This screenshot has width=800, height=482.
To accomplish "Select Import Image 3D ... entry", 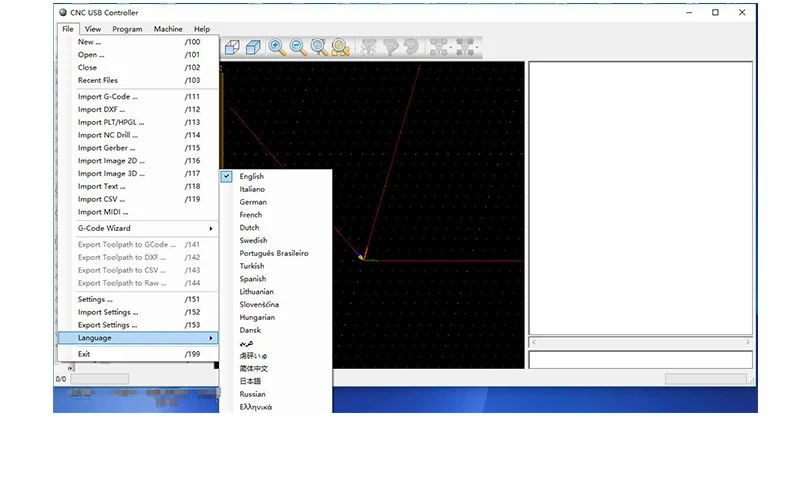I will pos(138,173).
